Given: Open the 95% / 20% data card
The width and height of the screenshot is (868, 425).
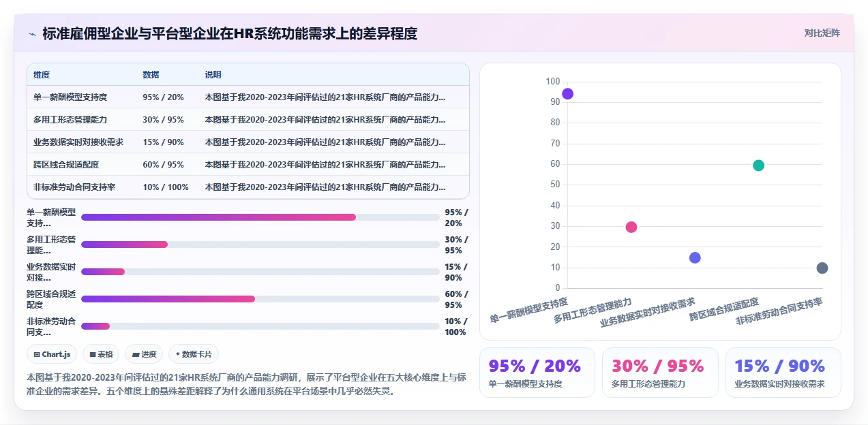Looking at the screenshot, I should 537,373.
